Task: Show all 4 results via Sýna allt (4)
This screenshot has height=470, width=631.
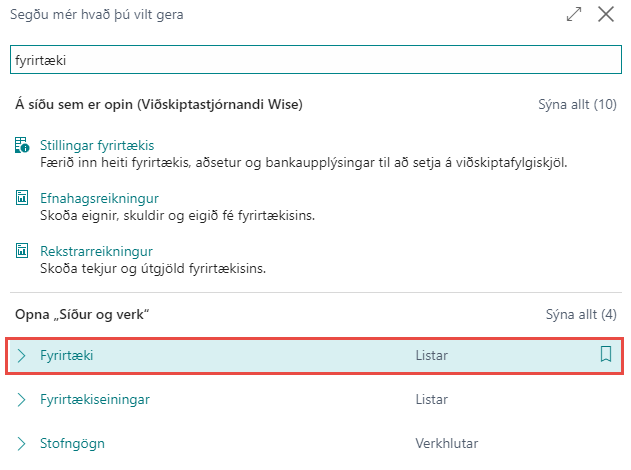Action: [581, 314]
